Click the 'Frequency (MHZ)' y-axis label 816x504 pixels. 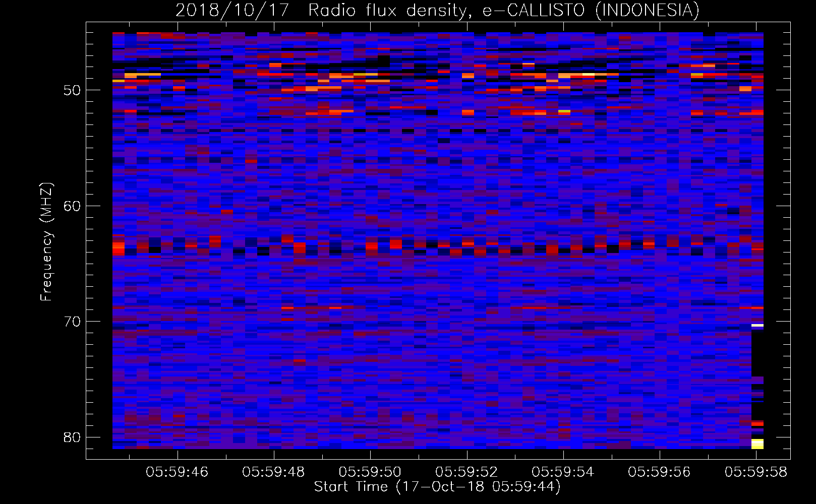(x=46, y=242)
